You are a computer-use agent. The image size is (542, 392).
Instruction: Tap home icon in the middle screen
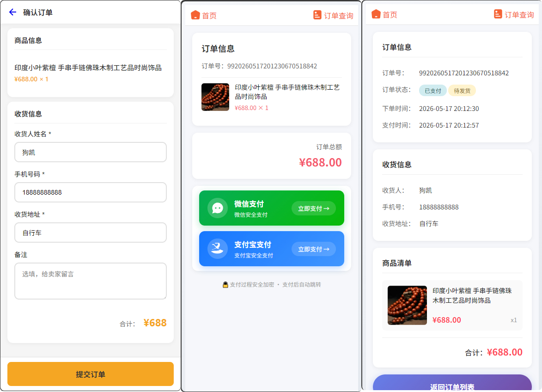point(195,15)
